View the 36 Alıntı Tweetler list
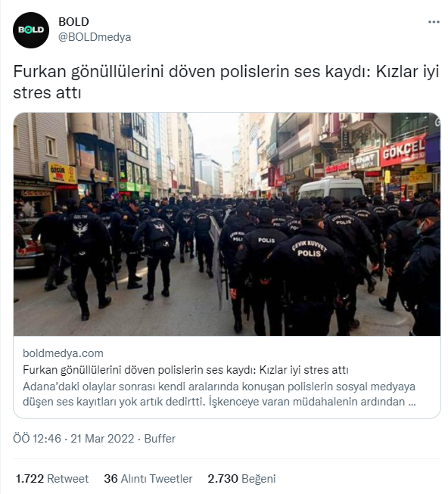The height and width of the screenshot is (494, 448). click(x=148, y=479)
